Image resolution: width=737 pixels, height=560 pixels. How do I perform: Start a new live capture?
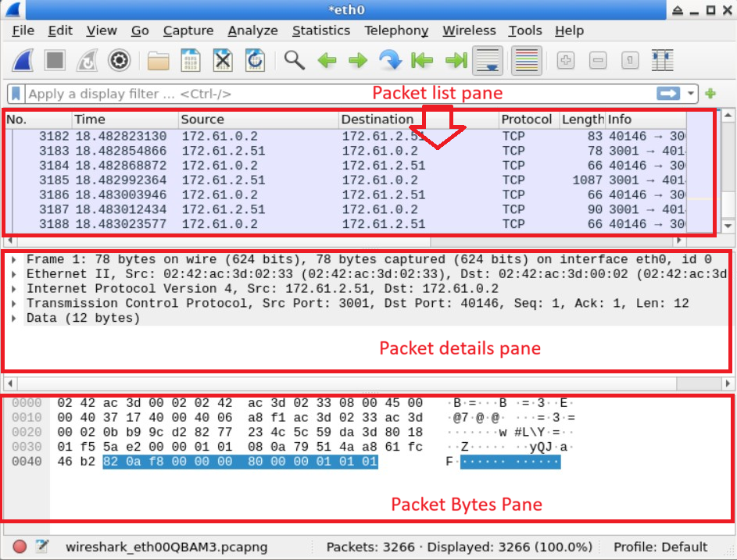tap(21, 60)
